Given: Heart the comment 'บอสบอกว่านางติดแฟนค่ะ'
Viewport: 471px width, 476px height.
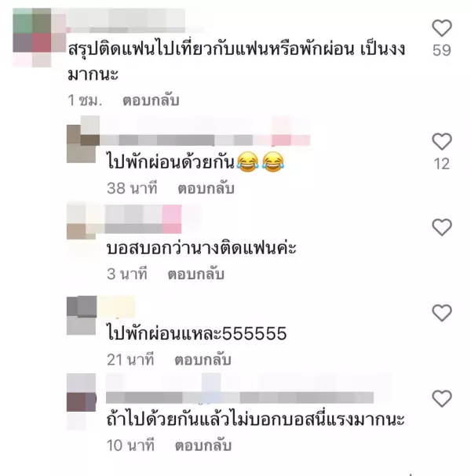Looking at the screenshot, I should (441, 227).
